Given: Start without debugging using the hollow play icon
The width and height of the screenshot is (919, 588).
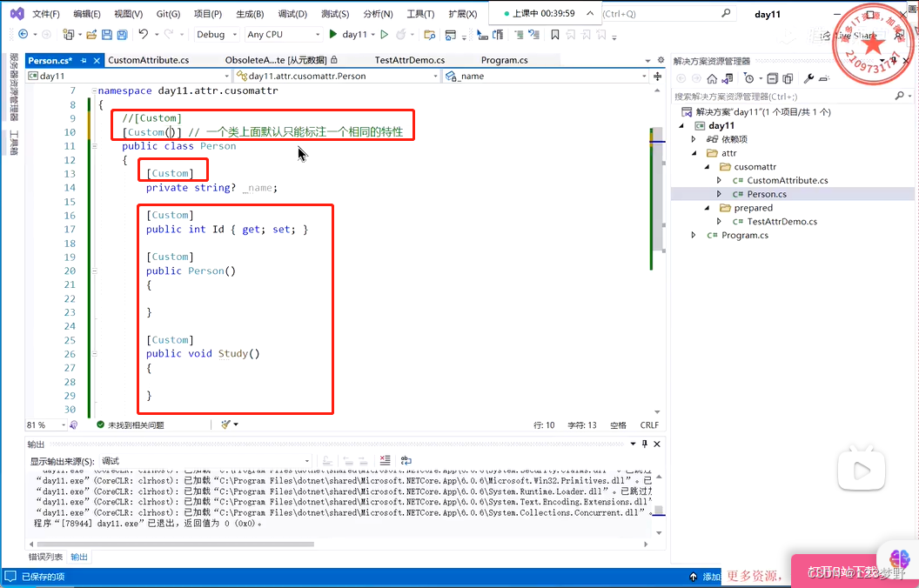Looking at the screenshot, I should (384, 35).
